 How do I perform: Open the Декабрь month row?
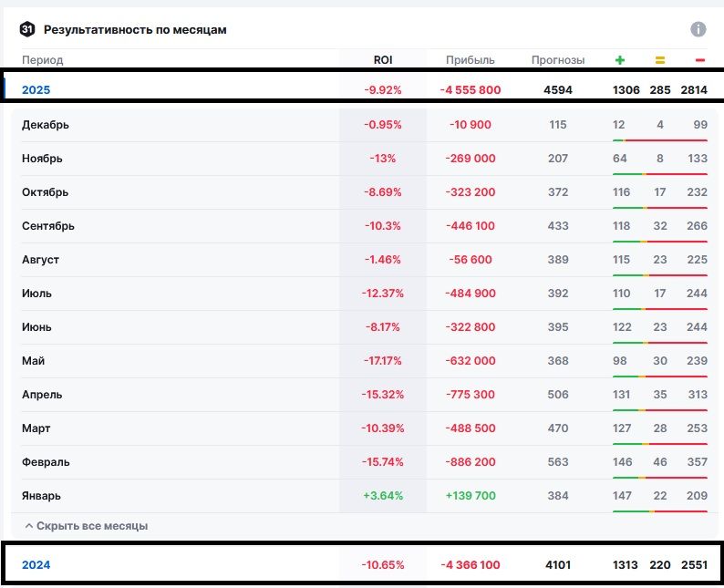46,125
